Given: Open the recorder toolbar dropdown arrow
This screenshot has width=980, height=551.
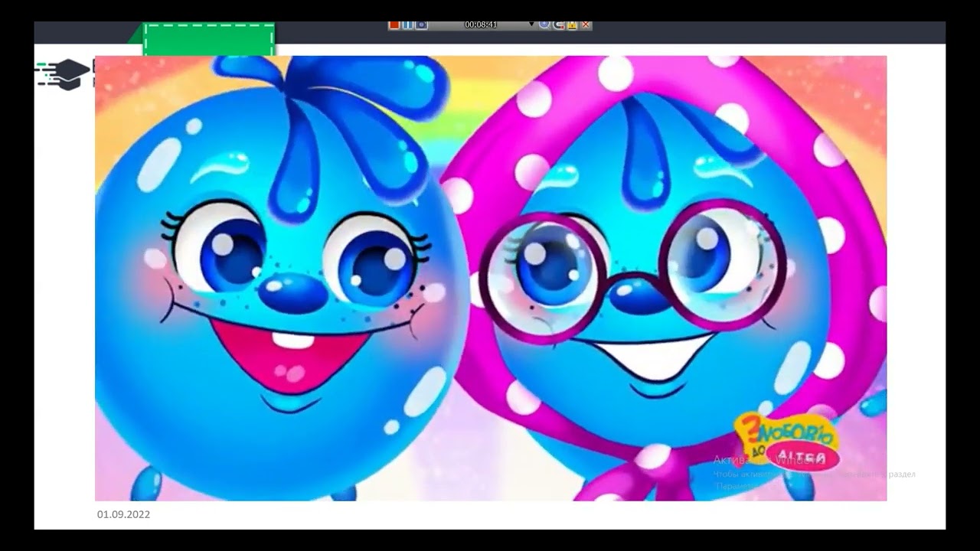Looking at the screenshot, I should coord(531,24).
